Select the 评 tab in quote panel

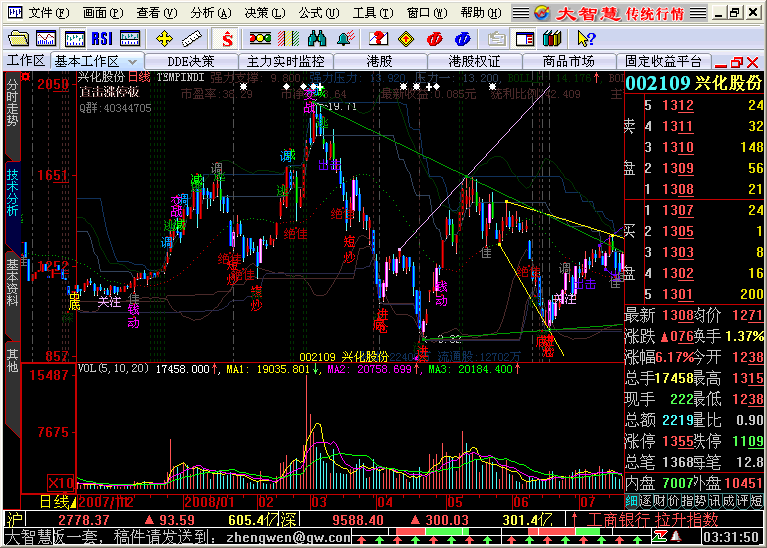click(x=742, y=502)
